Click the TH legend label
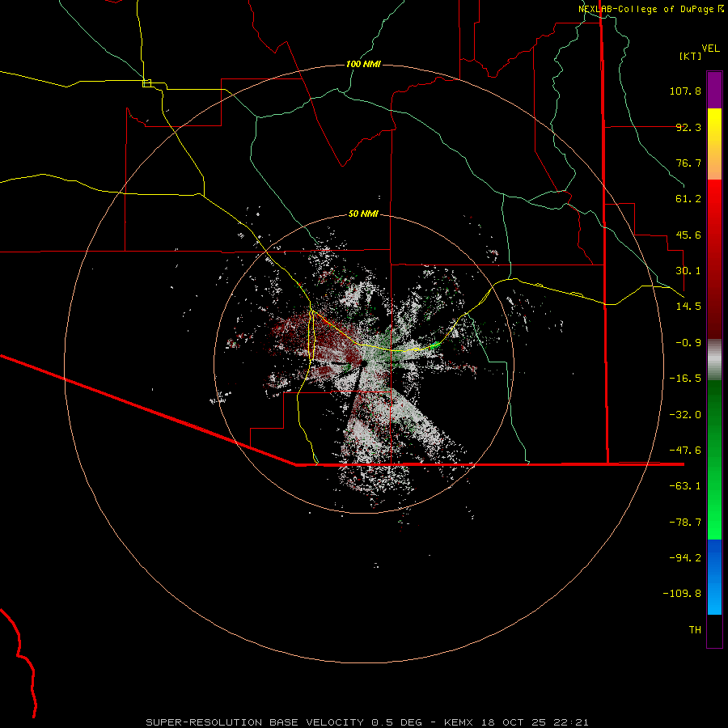The image size is (728, 728). (695, 630)
